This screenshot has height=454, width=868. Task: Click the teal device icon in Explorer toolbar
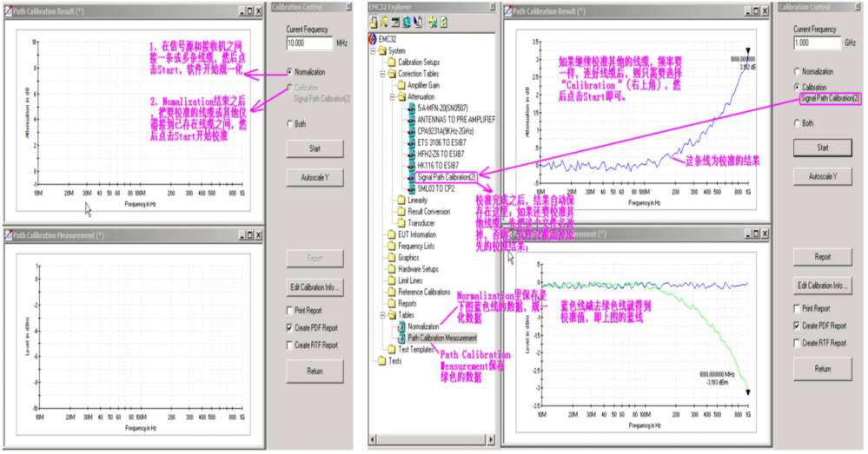coord(407,23)
